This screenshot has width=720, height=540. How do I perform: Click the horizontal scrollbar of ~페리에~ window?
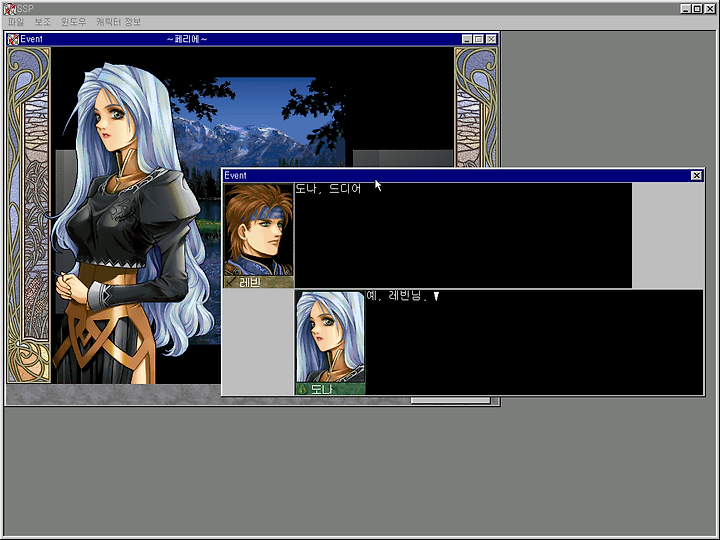(x=450, y=400)
